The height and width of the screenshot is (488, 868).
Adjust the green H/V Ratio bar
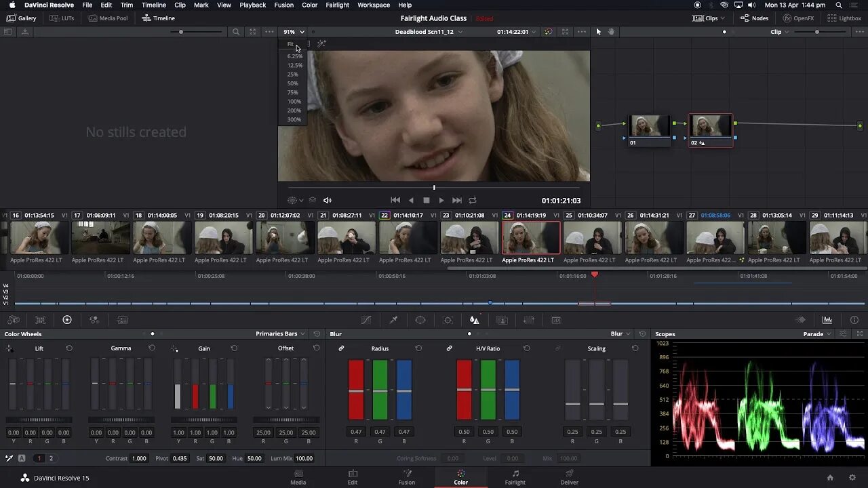click(x=488, y=390)
